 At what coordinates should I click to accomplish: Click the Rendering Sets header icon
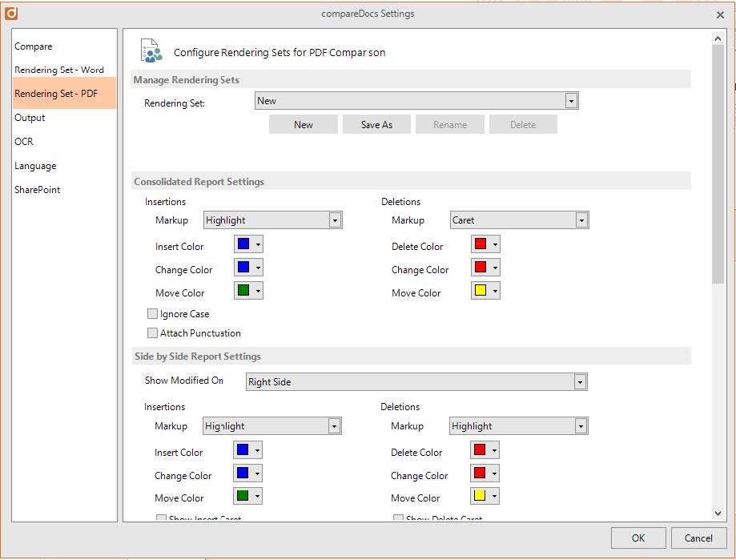coord(151,50)
